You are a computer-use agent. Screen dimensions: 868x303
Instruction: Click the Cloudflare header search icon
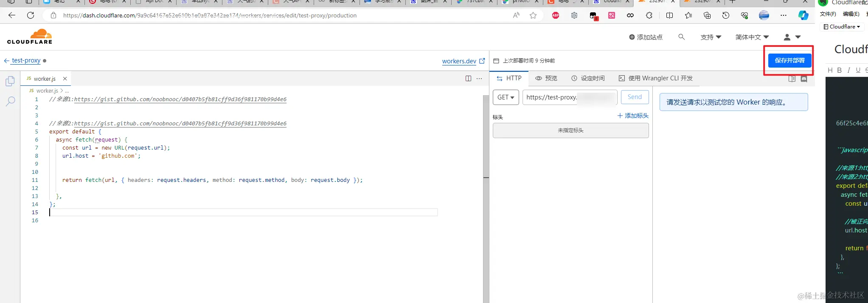[x=681, y=37]
